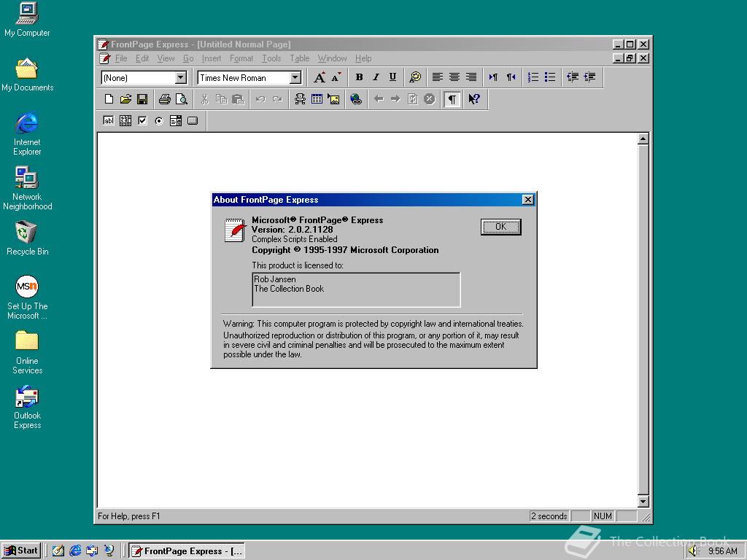Center align text
Image resolution: width=747 pixels, height=560 pixels.
(454, 77)
